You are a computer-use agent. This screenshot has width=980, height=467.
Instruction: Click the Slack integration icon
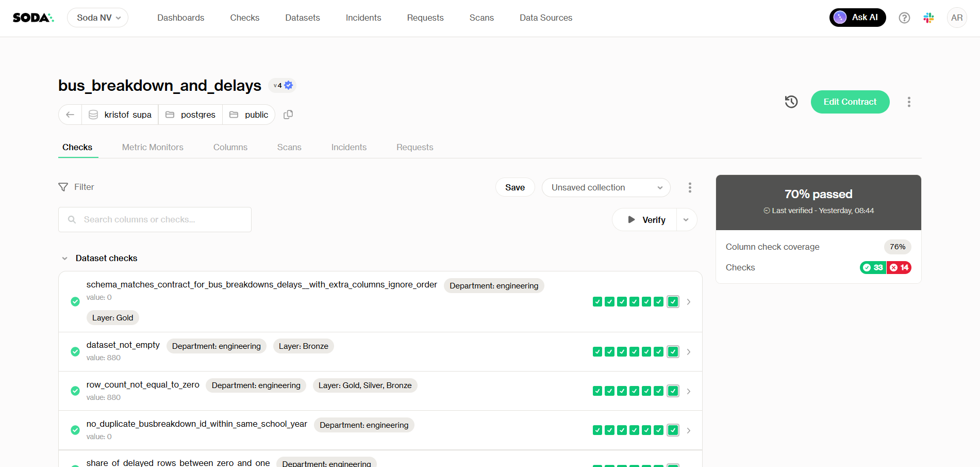click(x=928, y=18)
